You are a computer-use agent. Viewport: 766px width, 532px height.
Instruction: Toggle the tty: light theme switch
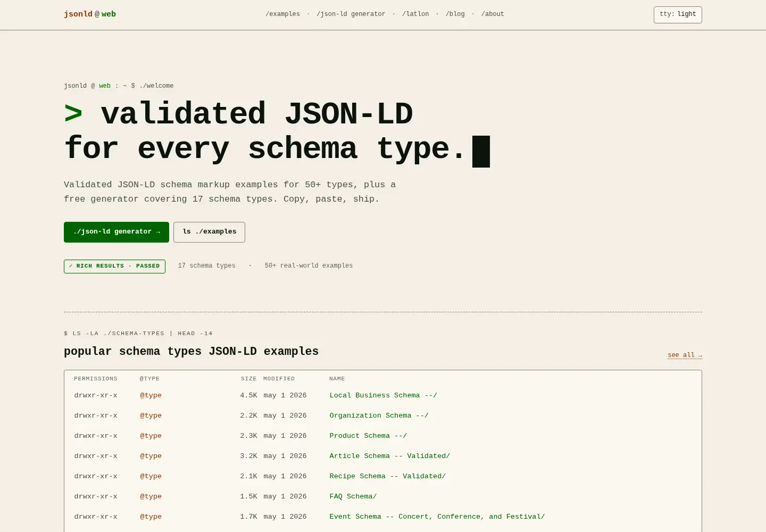(678, 14)
